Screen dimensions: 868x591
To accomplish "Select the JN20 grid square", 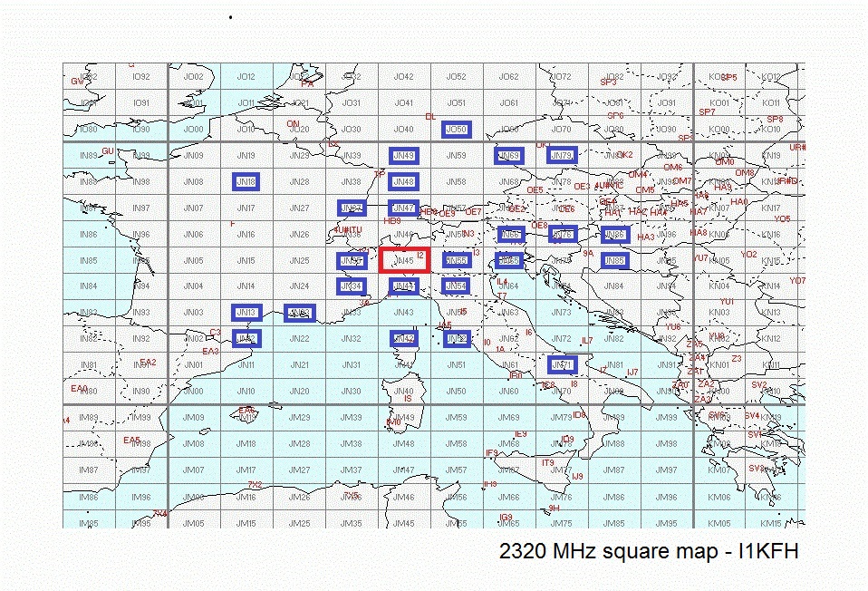I will point(300,391).
